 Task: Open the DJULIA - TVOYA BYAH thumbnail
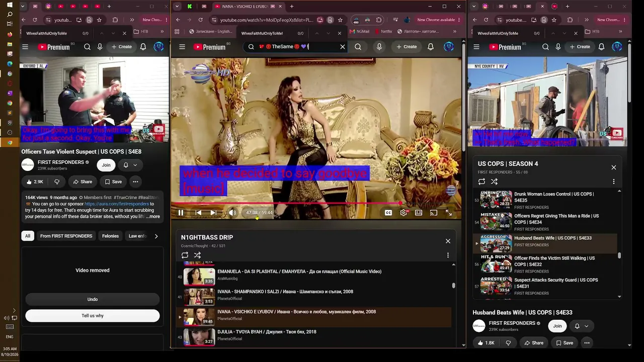pyautogui.click(x=199, y=336)
